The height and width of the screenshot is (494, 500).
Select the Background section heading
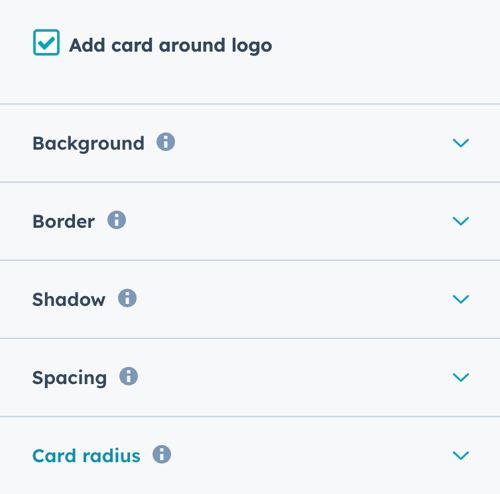[x=88, y=144]
